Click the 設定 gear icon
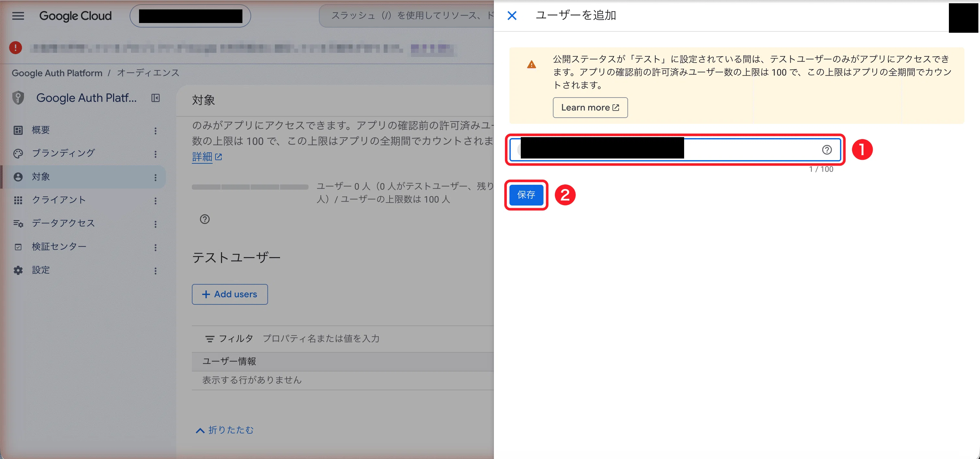 point(18,270)
